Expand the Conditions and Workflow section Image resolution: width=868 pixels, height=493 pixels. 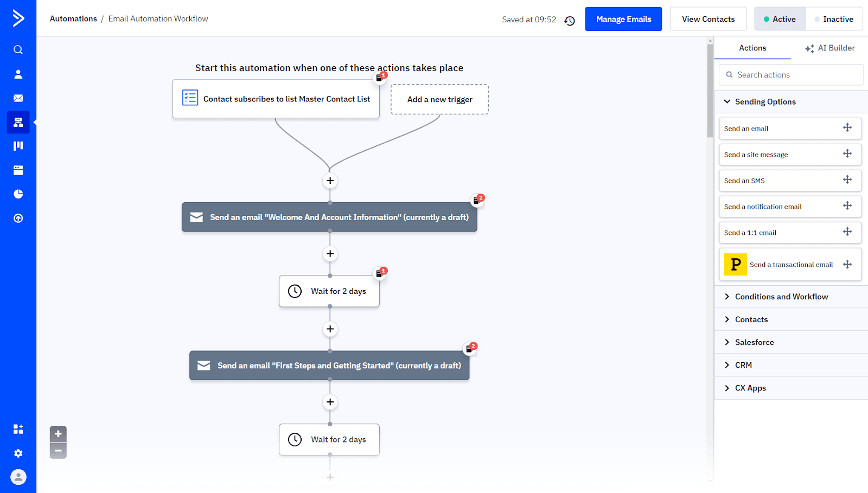(x=781, y=296)
